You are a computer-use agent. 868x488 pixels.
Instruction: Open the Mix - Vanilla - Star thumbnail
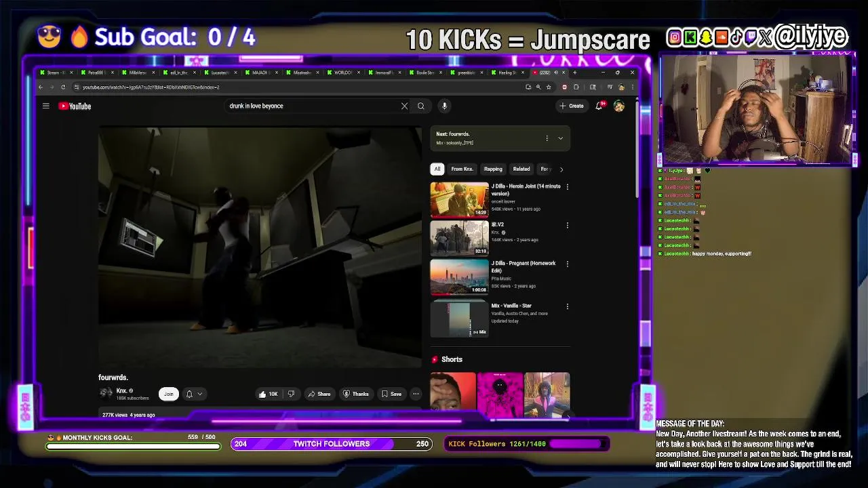(459, 319)
